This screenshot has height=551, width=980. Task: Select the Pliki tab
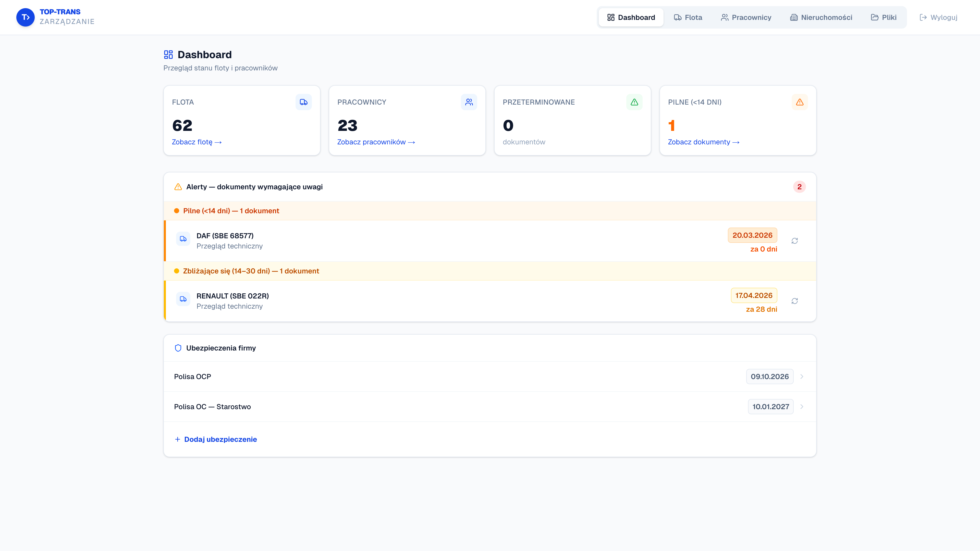tap(883, 18)
